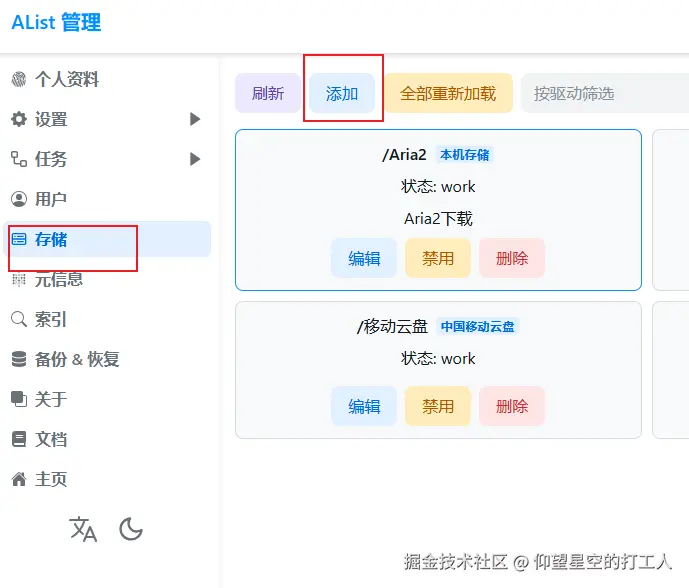Image resolution: width=689 pixels, height=588 pixels.
Task: Disable the /Aria2 storage
Action: pos(438,258)
